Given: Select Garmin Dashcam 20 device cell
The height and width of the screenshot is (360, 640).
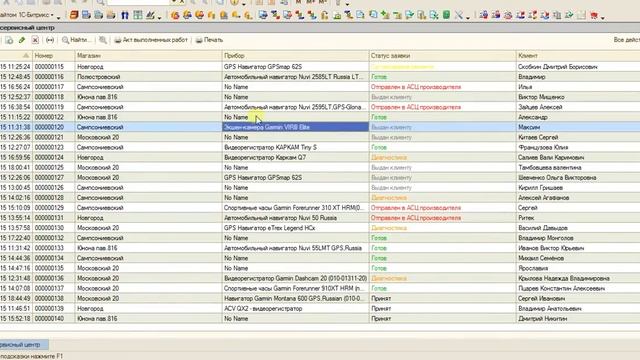Looking at the screenshot, I should click(296, 278).
